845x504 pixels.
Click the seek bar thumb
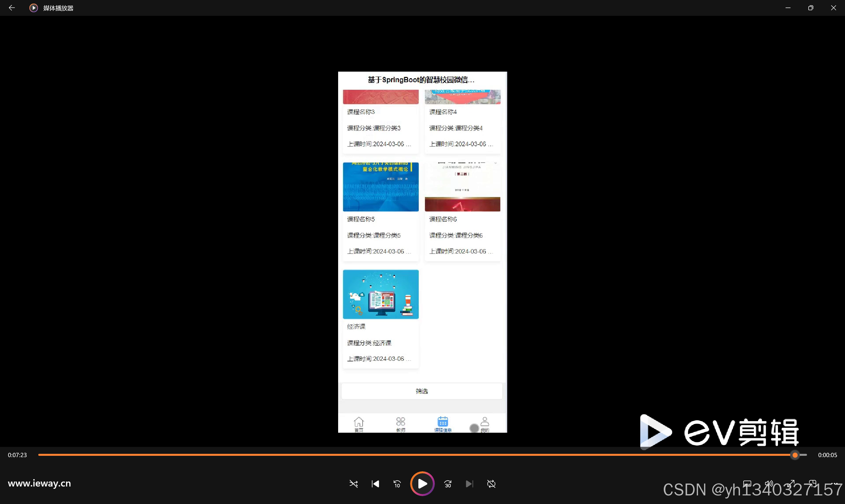tap(795, 455)
